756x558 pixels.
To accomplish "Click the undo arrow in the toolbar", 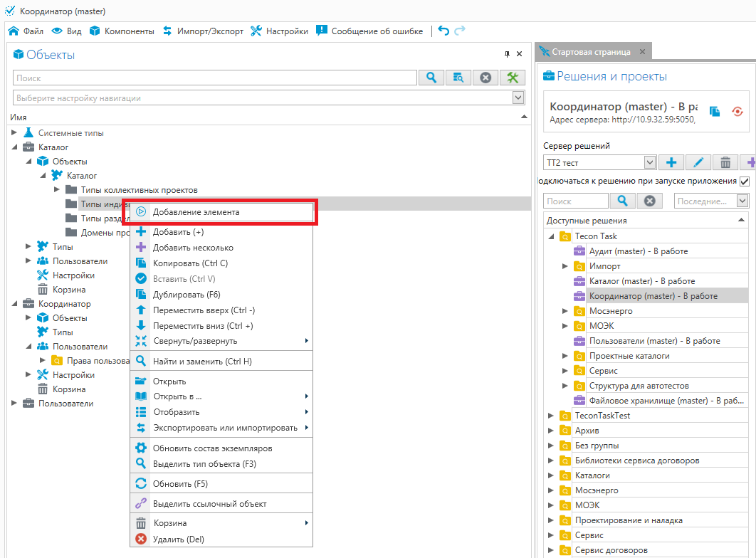I will (443, 31).
